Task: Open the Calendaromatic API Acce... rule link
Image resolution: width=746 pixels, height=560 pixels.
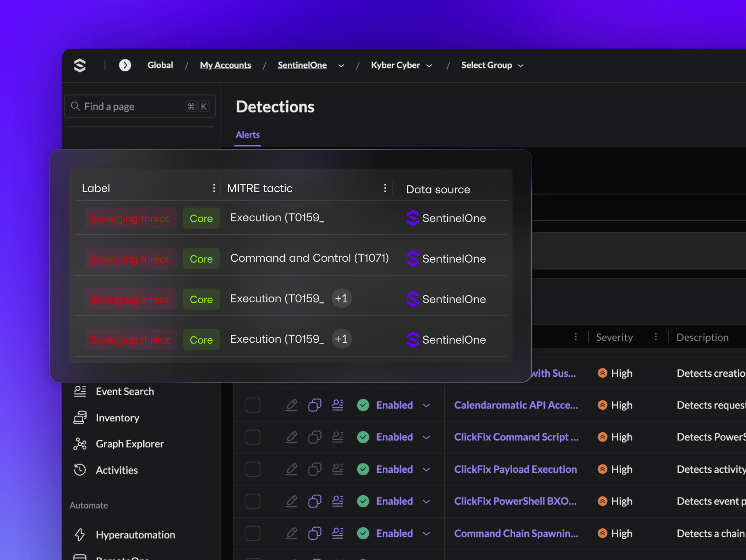Action: 516,405
